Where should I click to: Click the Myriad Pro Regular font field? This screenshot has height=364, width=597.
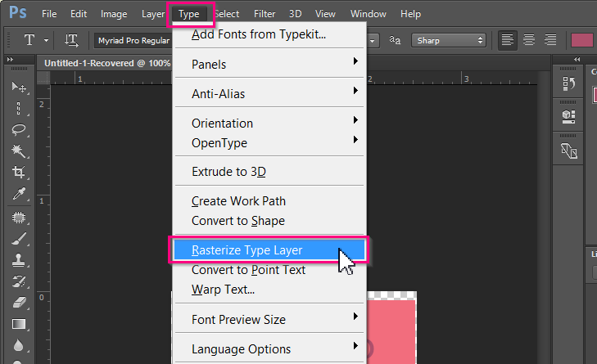(x=131, y=40)
